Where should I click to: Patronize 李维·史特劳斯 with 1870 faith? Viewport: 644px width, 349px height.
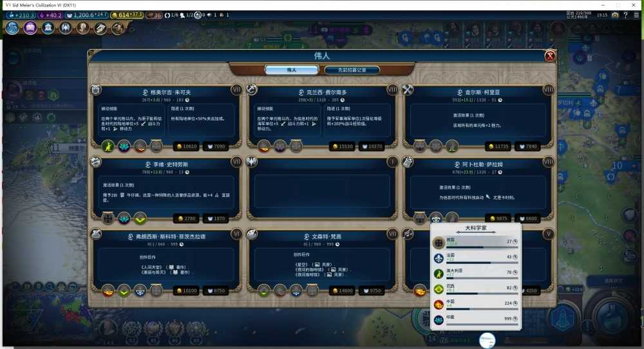217,218
